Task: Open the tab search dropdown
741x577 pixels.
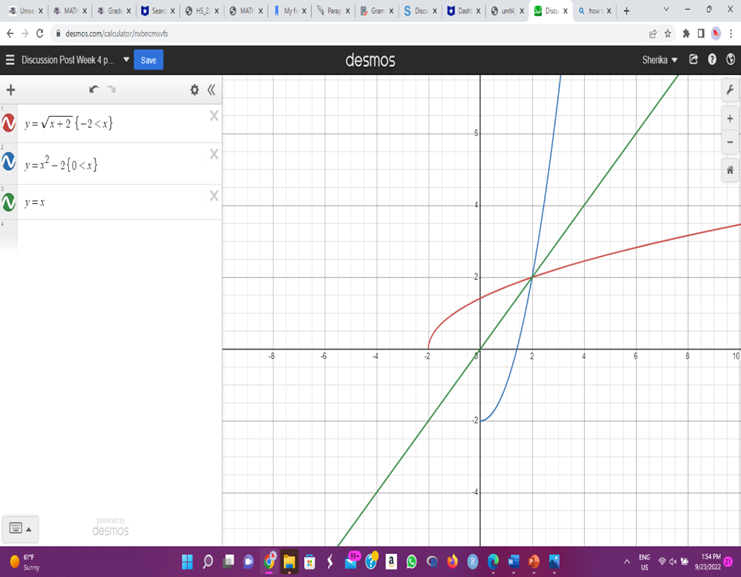Action: pyautogui.click(x=666, y=9)
